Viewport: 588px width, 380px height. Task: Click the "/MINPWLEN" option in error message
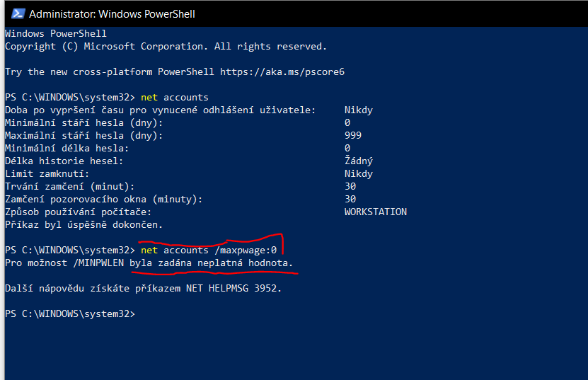click(x=99, y=263)
